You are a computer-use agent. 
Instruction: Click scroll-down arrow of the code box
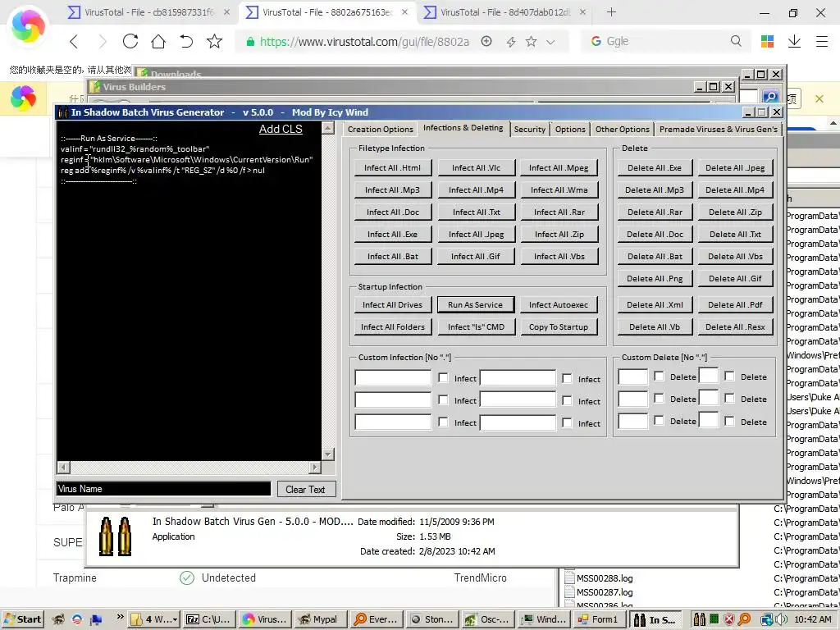click(x=328, y=454)
